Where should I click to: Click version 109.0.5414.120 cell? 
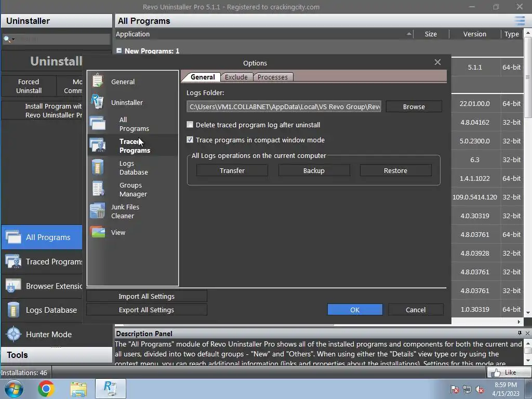click(x=475, y=197)
